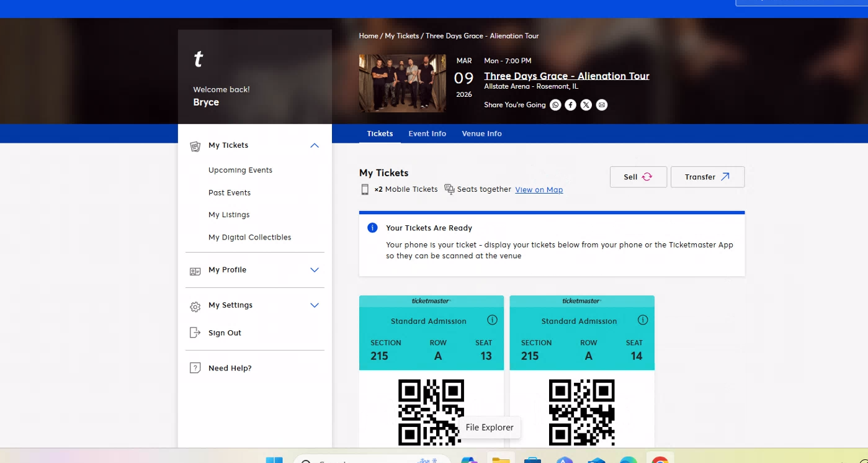Screen dimensions: 868x463
Task: Click the mobile phone icon beside Mobile Tickets
Action: (365, 189)
